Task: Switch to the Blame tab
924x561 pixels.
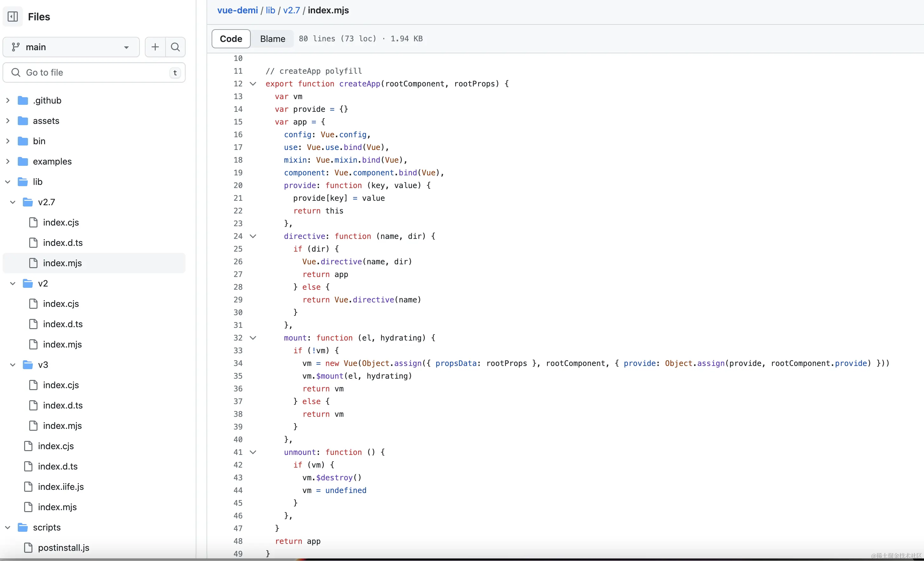Action: coord(273,39)
